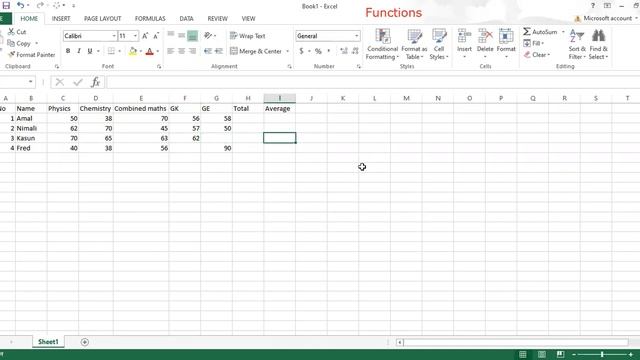Adjust the zoom slider
640x360 pixels.
coord(602,354)
